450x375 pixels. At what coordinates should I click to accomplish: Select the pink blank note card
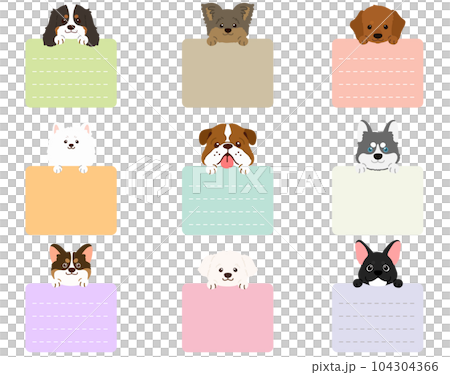228,318
